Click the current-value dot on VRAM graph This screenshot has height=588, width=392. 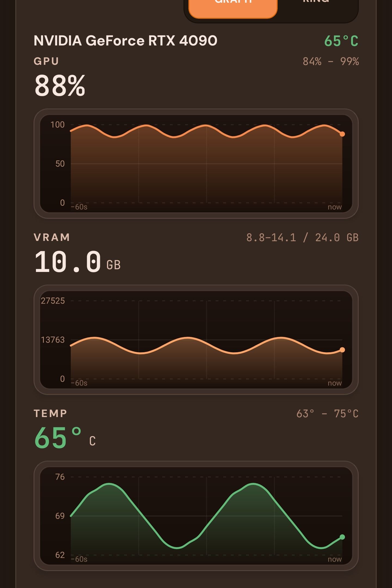[x=342, y=350]
